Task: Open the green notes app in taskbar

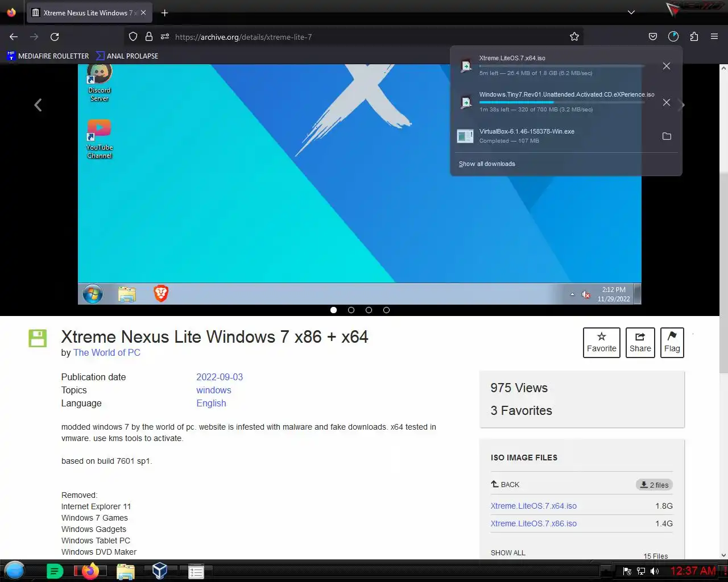Action: click(x=55, y=571)
